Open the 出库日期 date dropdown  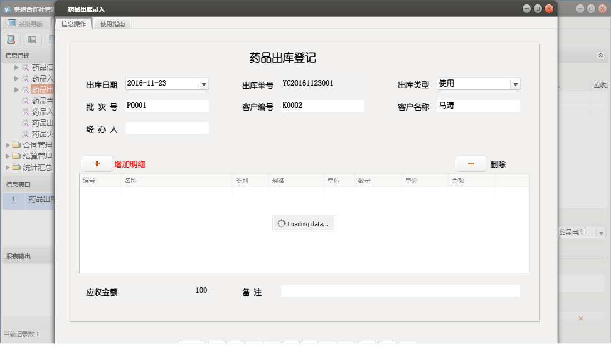(205, 84)
